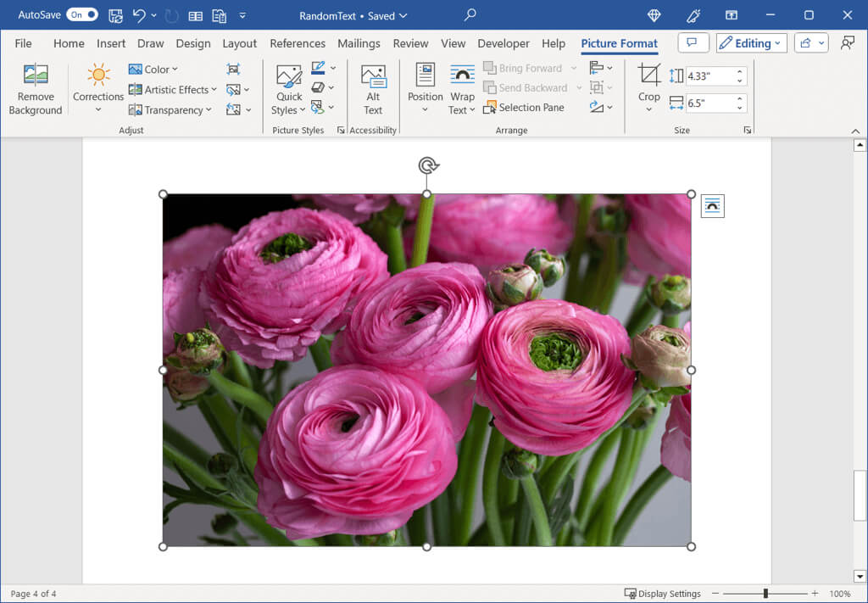
Task: Switch to the Layout tab
Action: tap(239, 43)
